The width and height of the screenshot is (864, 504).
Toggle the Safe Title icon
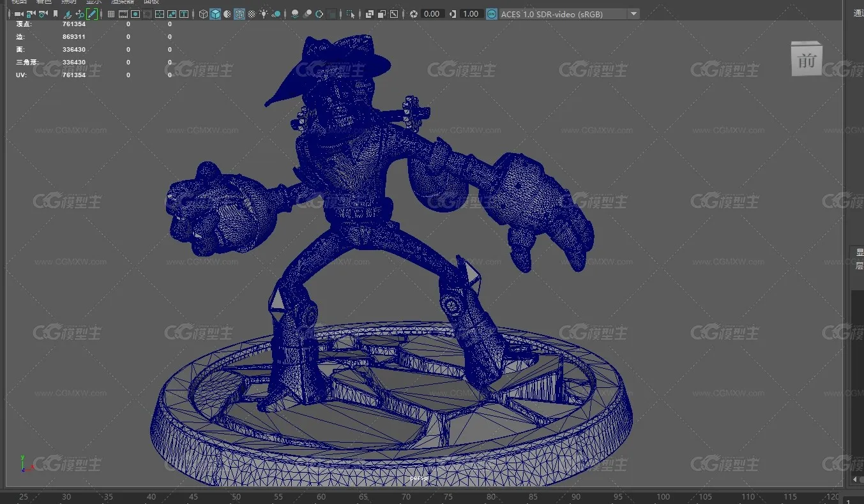183,14
